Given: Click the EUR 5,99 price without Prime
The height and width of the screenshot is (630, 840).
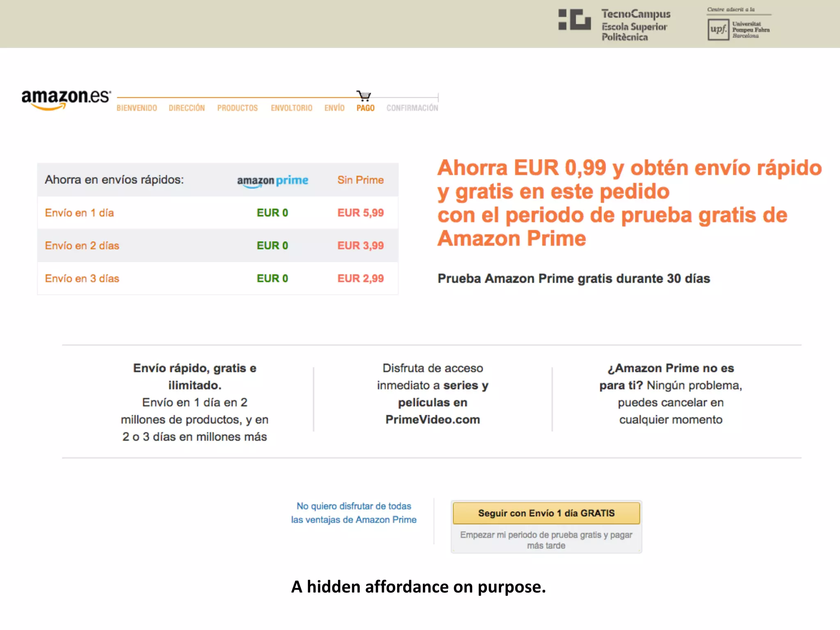Looking at the screenshot, I should (360, 213).
